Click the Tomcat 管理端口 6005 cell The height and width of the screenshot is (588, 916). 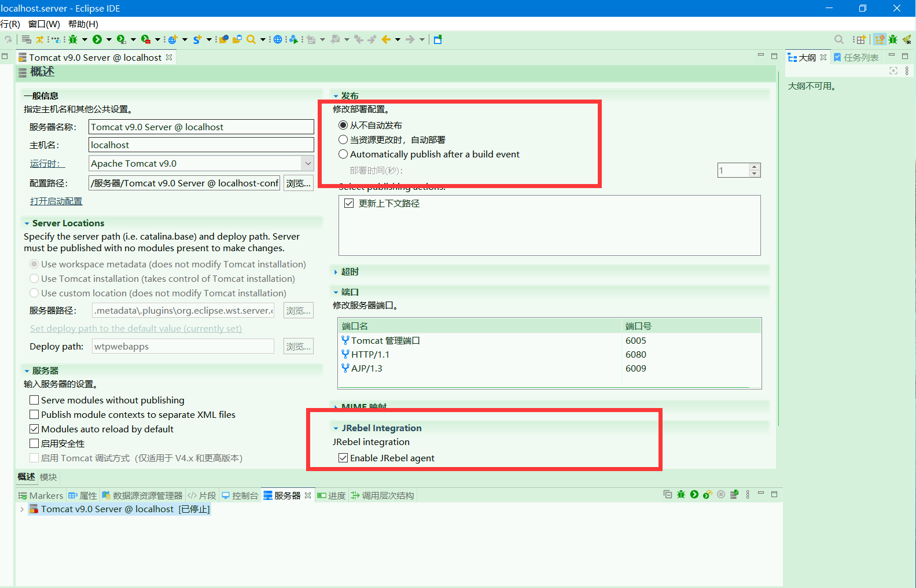(x=636, y=340)
